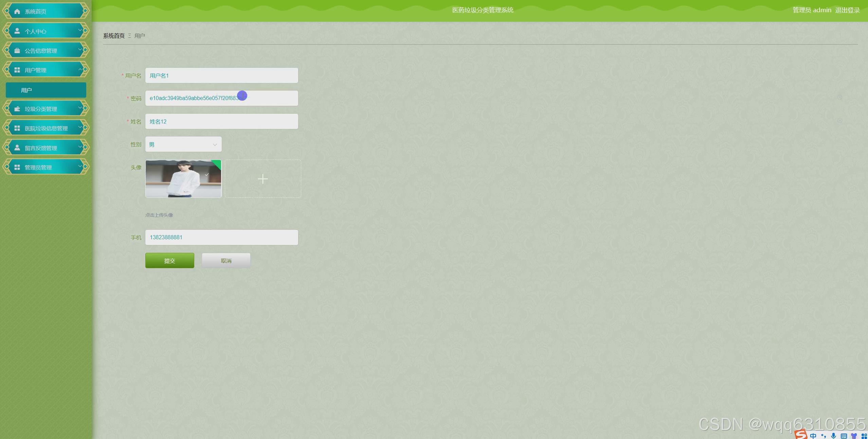The width and height of the screenshot is (868, 439).
Task: Expand the 管理员管理 menu chevron
Action: pos(80,166)
